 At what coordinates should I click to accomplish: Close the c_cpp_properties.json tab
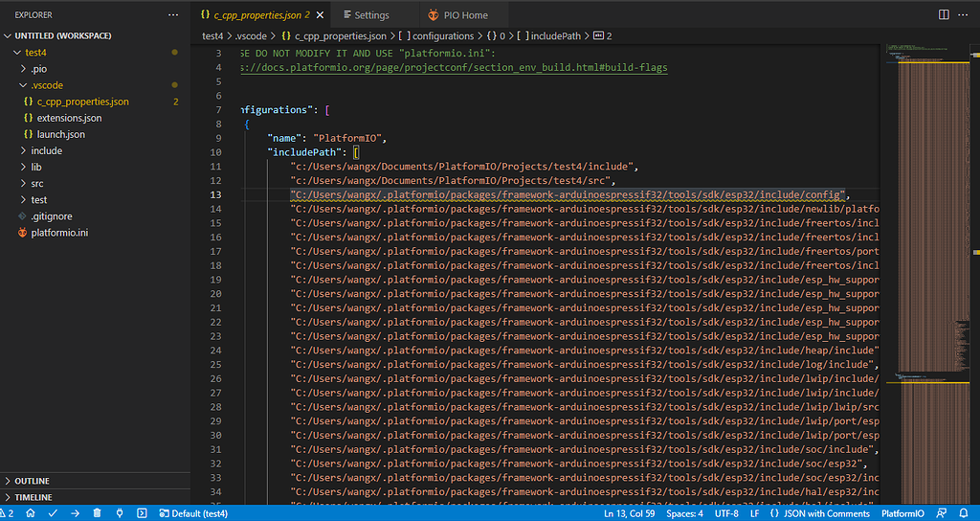(321, 15)
